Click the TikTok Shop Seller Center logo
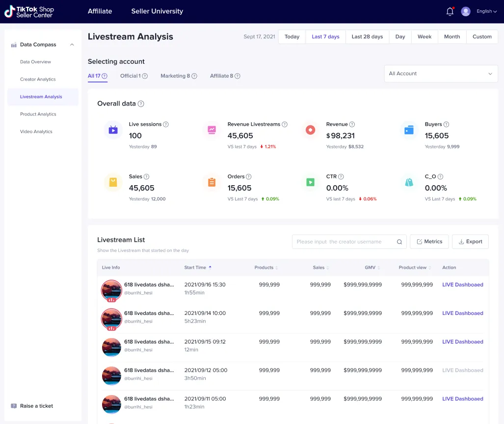This screenshot has height=424, width=504. click(x=29, y=12)
